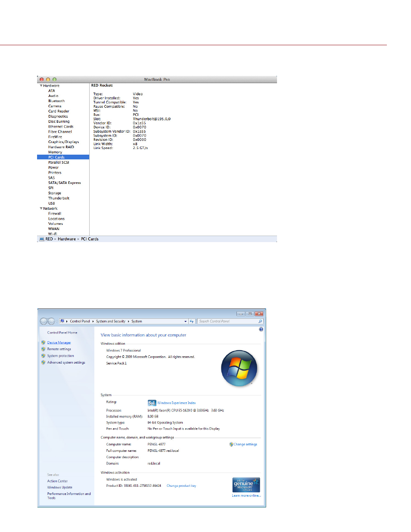Select Printers in sidebar

55,173
